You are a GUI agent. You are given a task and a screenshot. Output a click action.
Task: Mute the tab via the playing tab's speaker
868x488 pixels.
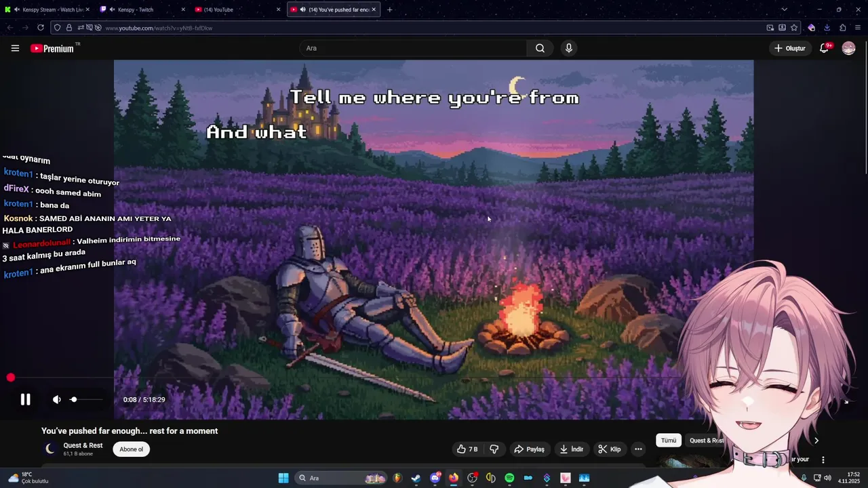pos(302,9)
